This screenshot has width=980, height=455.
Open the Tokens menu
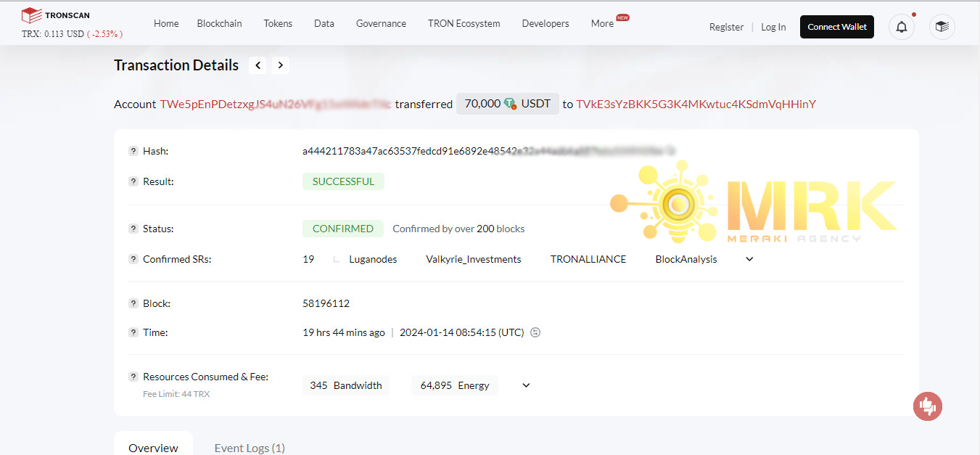278,23
